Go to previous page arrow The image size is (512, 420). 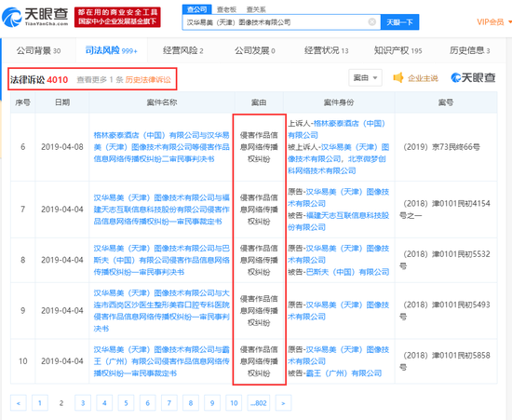click(x=19, y=403)
